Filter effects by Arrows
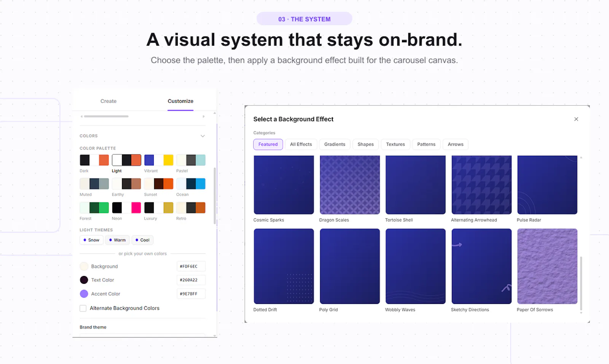Viewport: 609px width, 364px height. [x=456, y=144]
